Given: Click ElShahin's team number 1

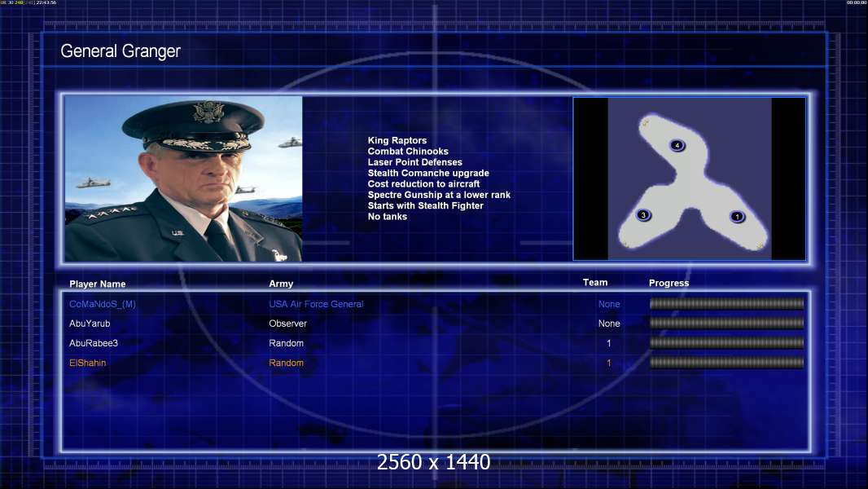Looking at the screenshot, I should tap(609, 363).
